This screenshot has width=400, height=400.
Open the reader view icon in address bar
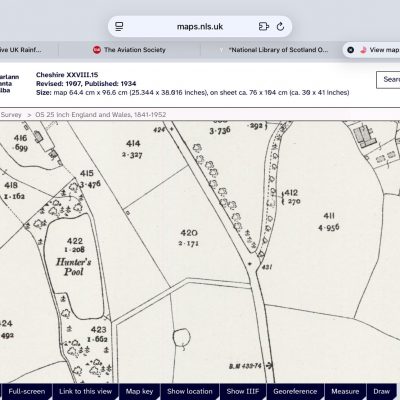[119, 26]
